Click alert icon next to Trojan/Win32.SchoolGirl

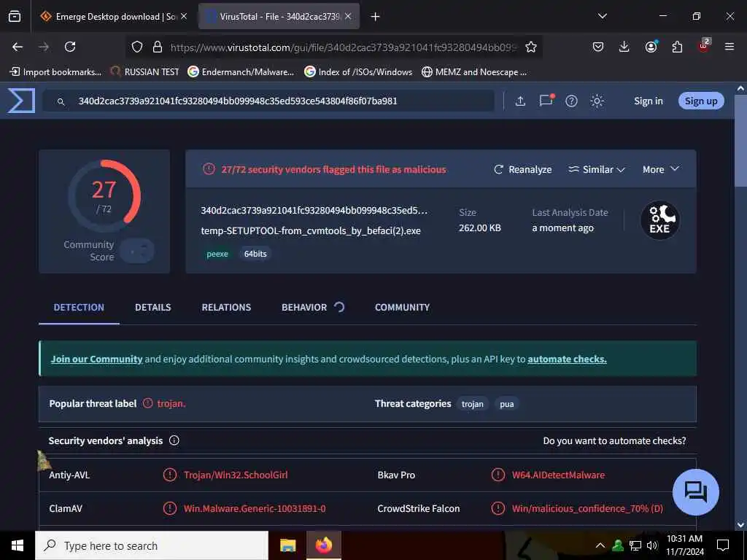point(169,475)
